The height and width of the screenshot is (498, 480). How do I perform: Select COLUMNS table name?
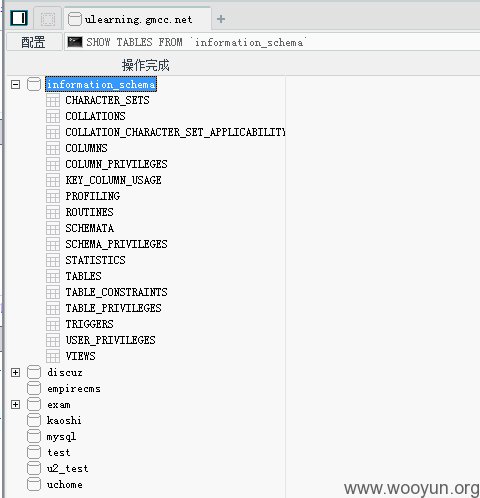[x=86, y=148]
